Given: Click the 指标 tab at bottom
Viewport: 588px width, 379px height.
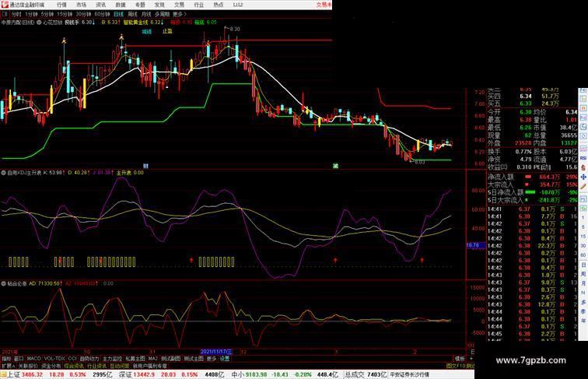Looking at the screenshot, I should (x=6, y=359).
